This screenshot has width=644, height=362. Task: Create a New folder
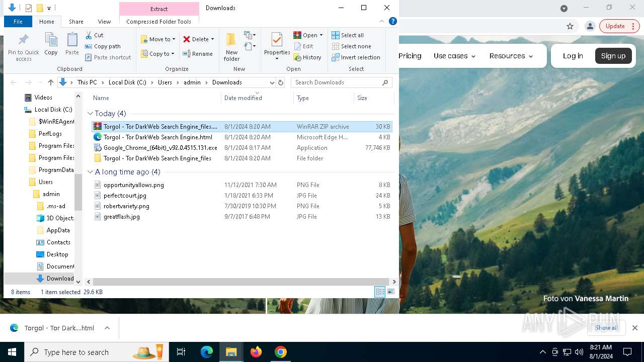231,47
